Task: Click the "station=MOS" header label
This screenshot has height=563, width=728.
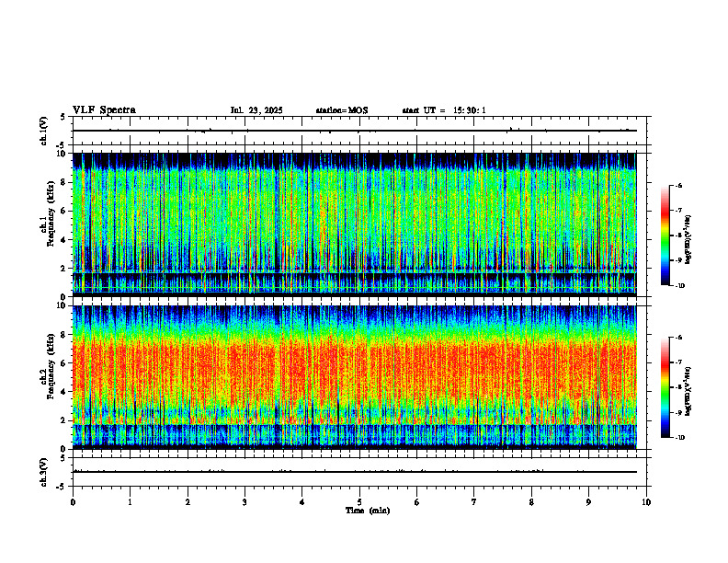Action: tap(342, 110)
